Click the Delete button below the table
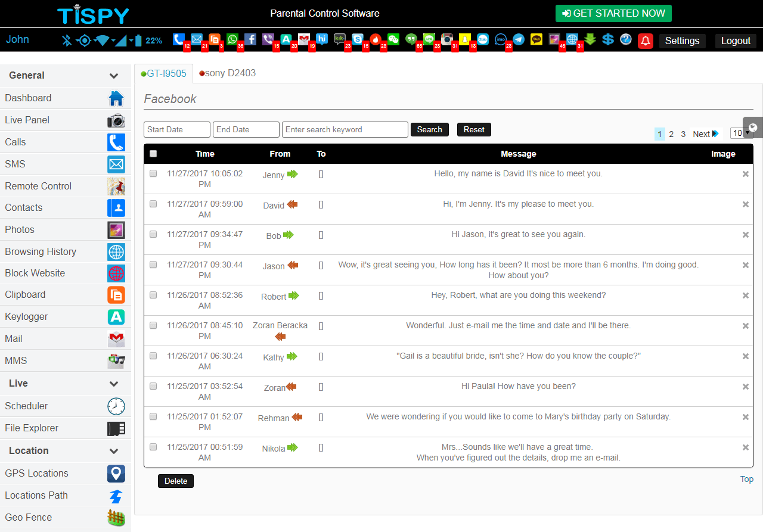Screen dimensions: 763x532 click(176, 481)
